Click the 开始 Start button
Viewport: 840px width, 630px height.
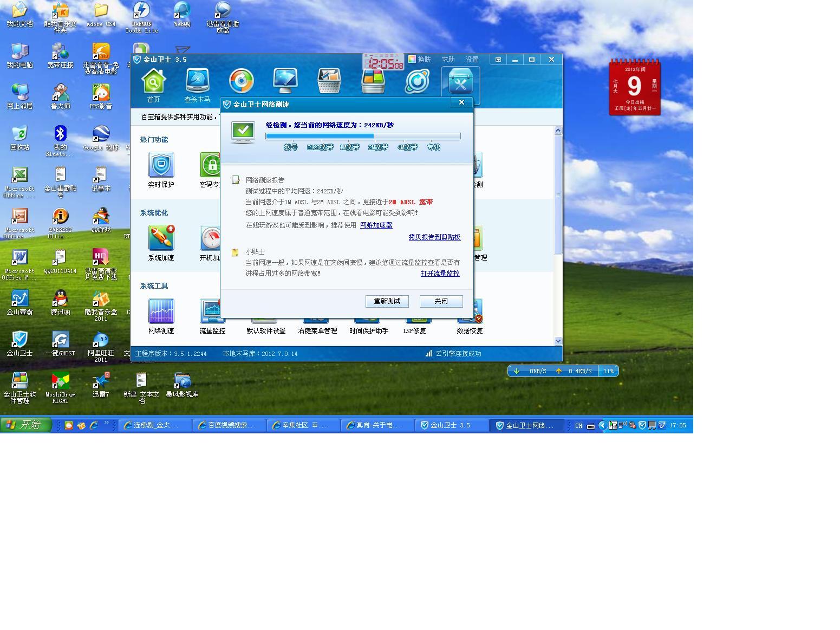click(26, 425)
